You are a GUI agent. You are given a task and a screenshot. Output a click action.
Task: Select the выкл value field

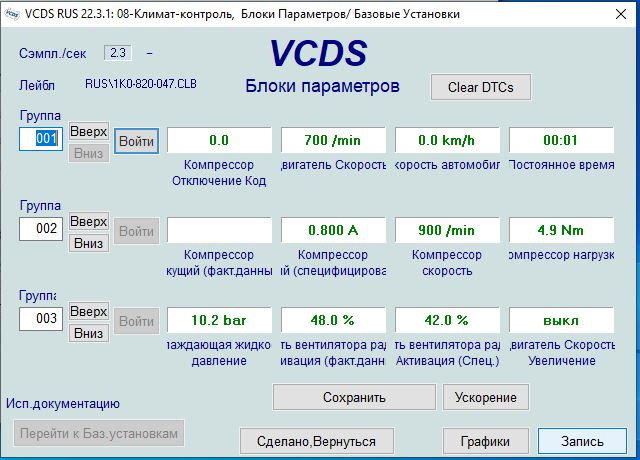[561, 320]
